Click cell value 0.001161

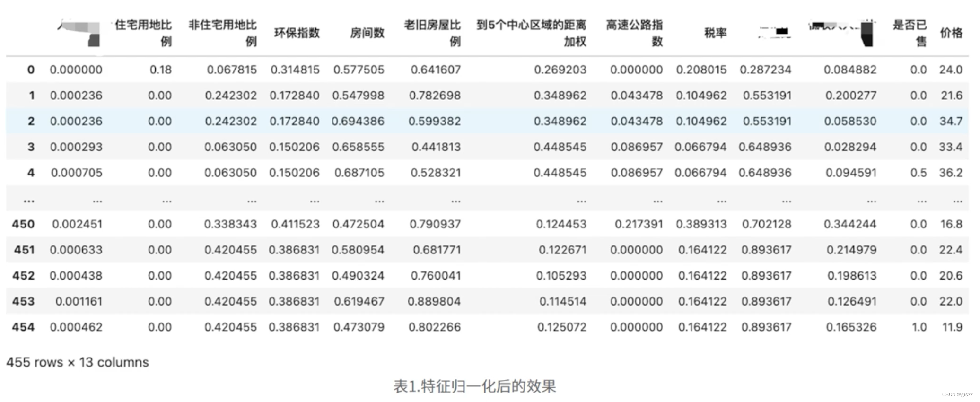pos(79,302)
